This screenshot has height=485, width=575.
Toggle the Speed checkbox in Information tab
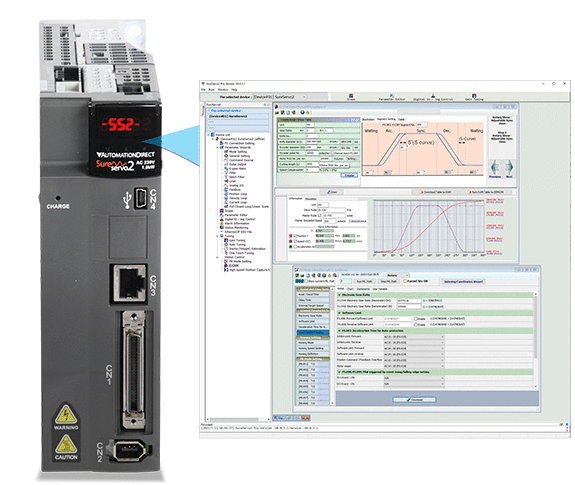pos(295,242)
